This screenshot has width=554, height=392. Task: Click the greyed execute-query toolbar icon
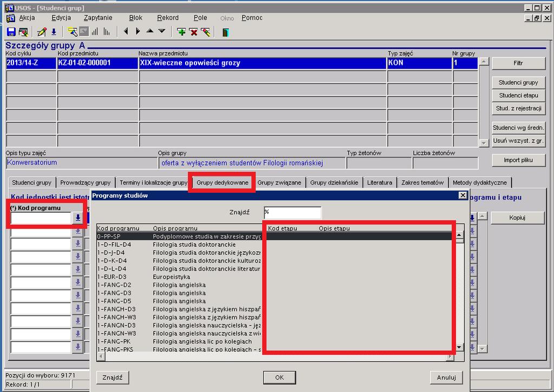pos(84,32)
